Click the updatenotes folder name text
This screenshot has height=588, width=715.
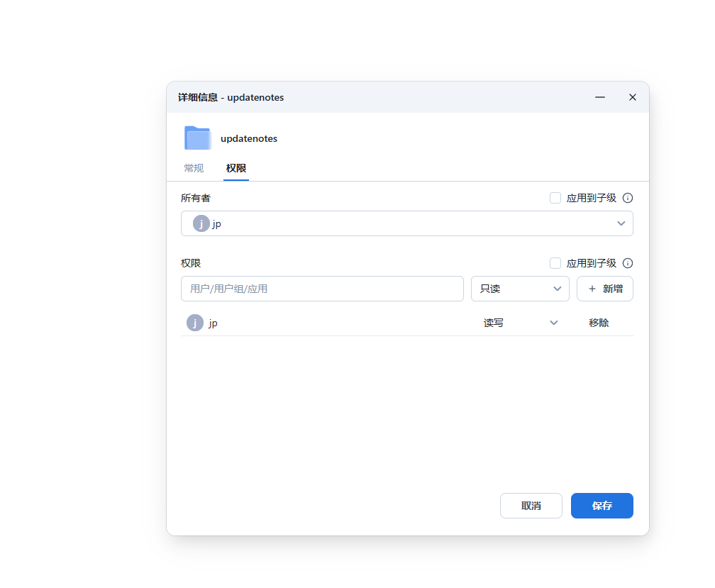coord(249,138)
